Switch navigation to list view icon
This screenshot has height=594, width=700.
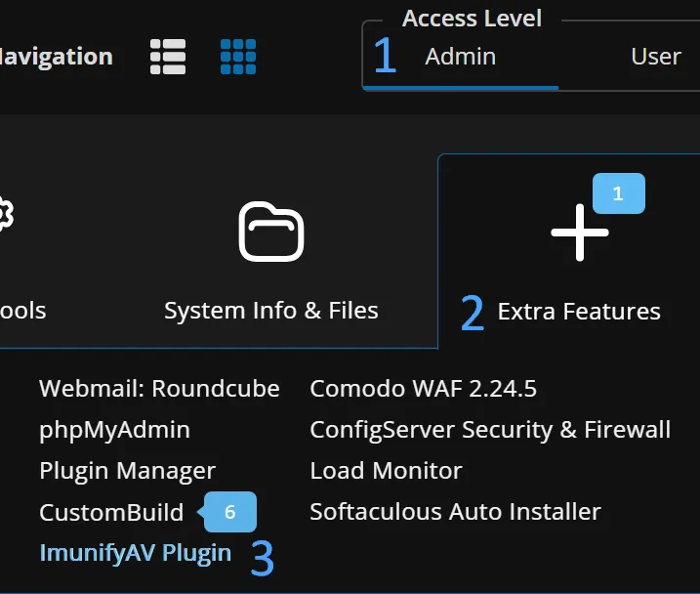[x=168, y=57]
